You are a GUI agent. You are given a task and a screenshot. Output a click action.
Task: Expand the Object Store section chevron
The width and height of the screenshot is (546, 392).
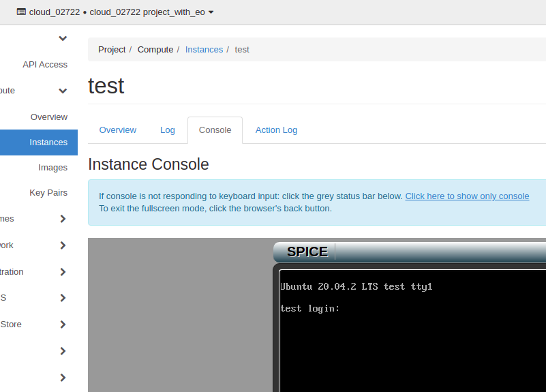click(63, 325)
